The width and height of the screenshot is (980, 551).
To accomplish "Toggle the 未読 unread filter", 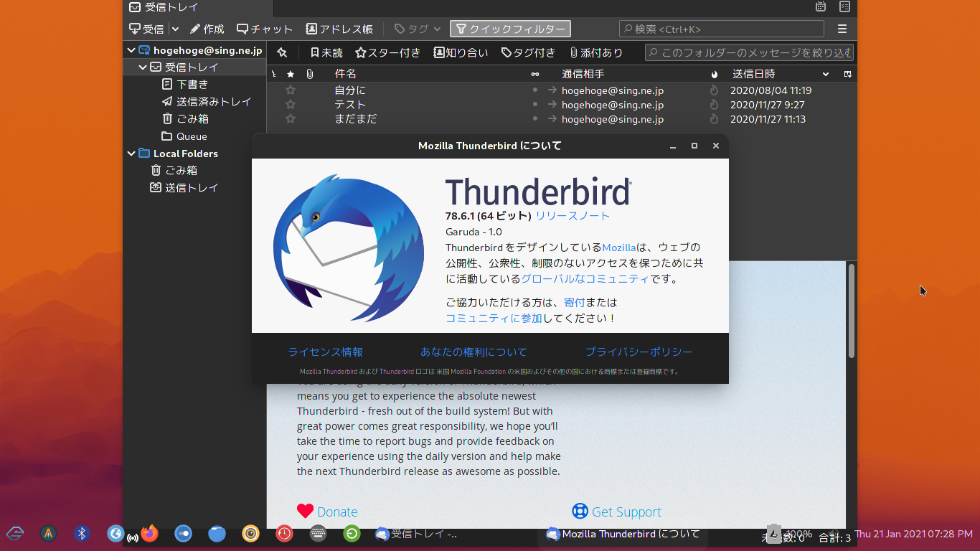I will coord(326,52).
